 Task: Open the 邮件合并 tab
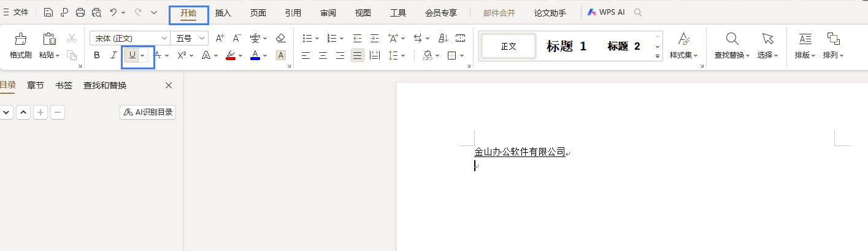(499, 13)
